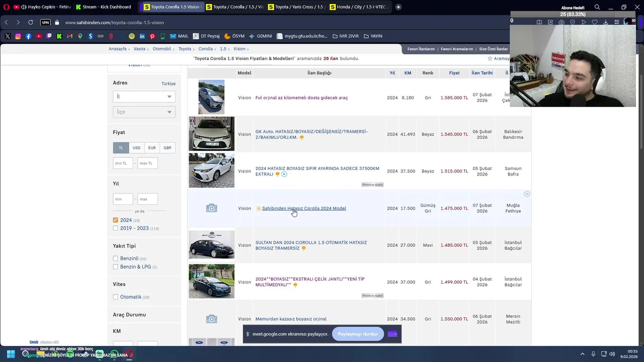Open the IVIR ZIVIR bookmarks folder
This screenshot has width=644, height=362.
346,36
